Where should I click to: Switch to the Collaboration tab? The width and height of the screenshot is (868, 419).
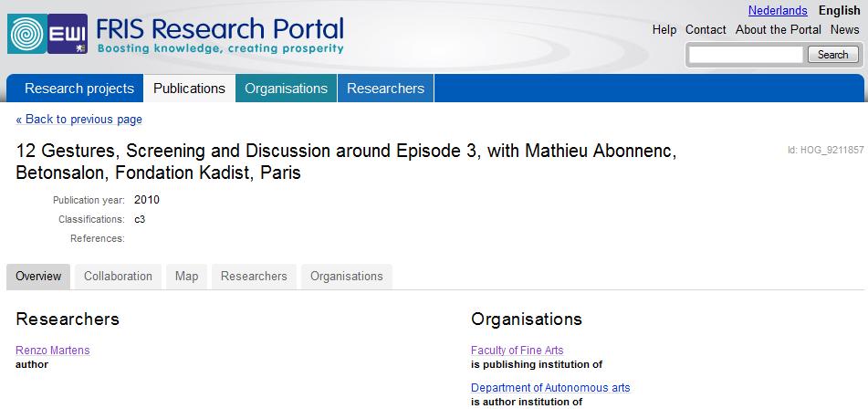118,277
